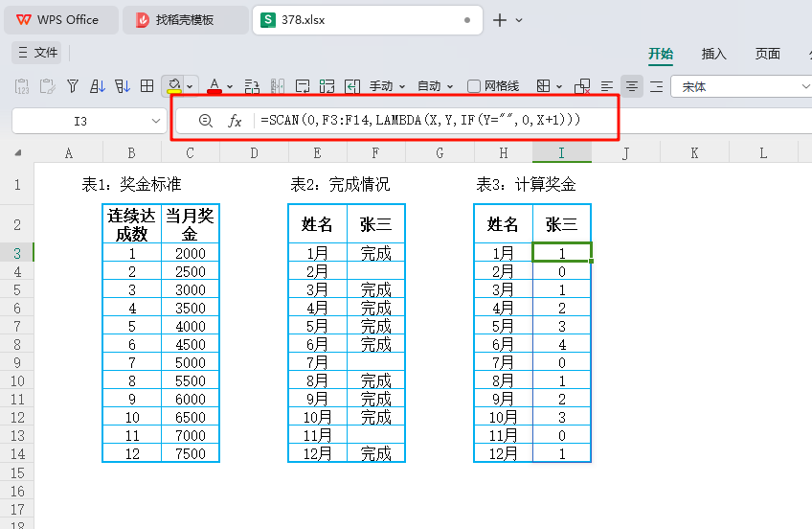Toggle the 网格线 gridlines checkbox
The image size is (812, 529).
click(x=473, y=86)
